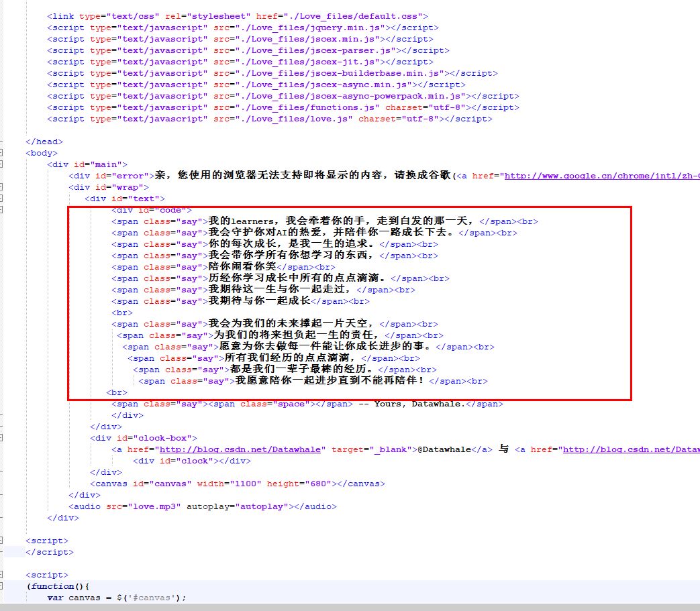Click the line 愿意为你去做每一件能让你成长进步的事
Image resolution: width=700 pixels, height=611 pixels.
(309, 347)
